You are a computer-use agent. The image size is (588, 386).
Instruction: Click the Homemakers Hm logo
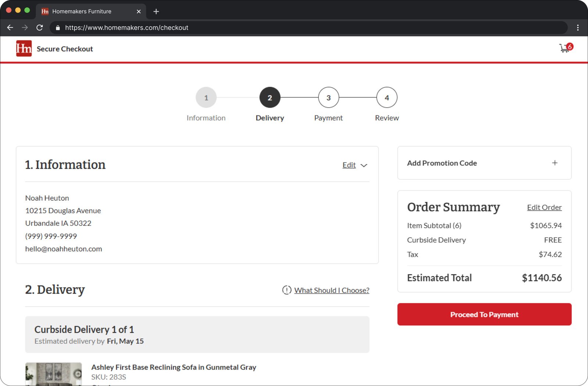click(x=24, y=49)
